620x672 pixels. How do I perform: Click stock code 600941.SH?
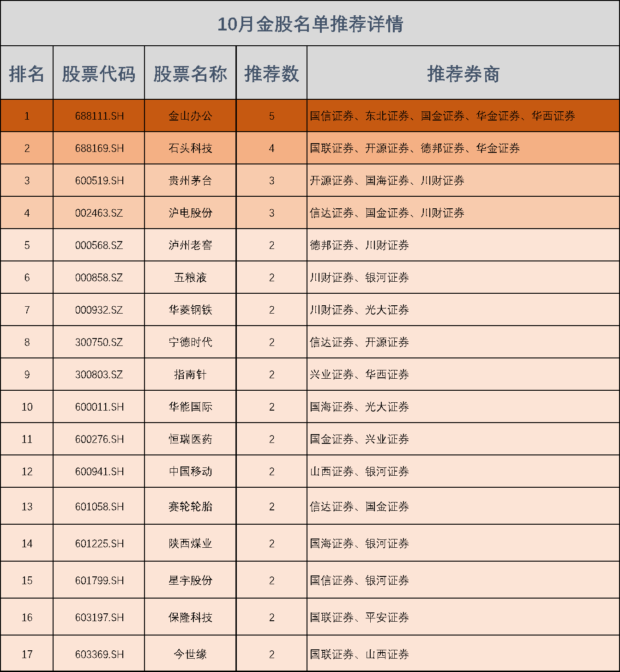point(99,472)
